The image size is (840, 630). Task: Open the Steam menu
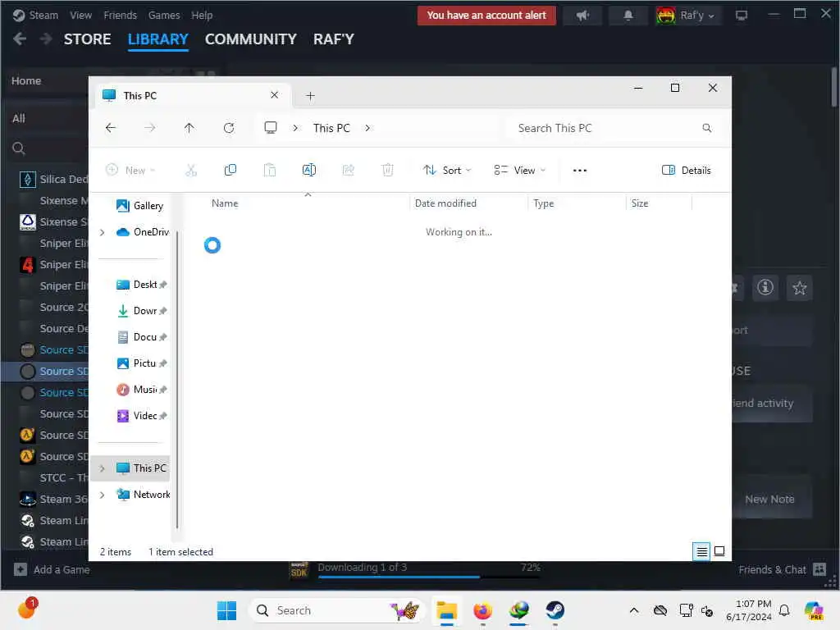35,16
